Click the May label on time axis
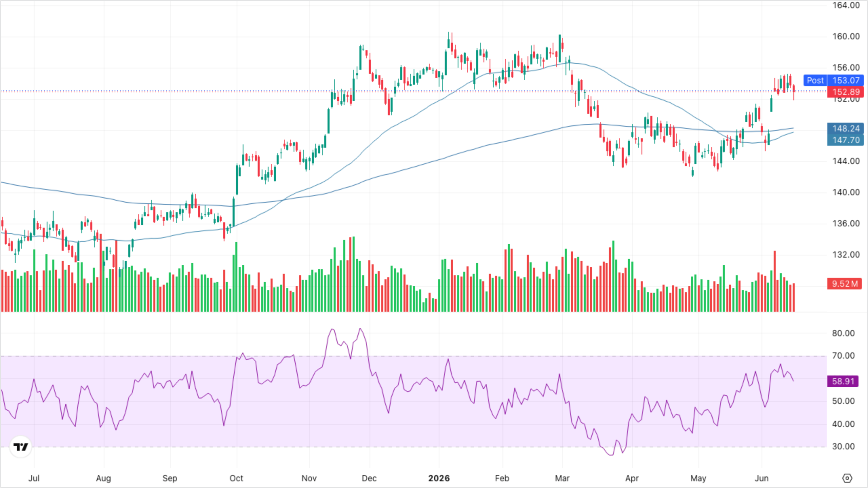868x488 pixels. [x=698, y=478]
